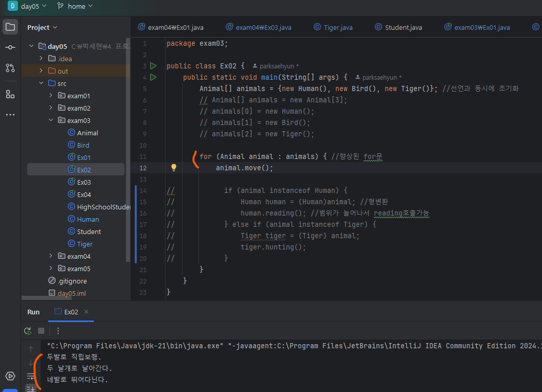
Task: Toggle soft-wrap in the run console
Action: (31, 377)
